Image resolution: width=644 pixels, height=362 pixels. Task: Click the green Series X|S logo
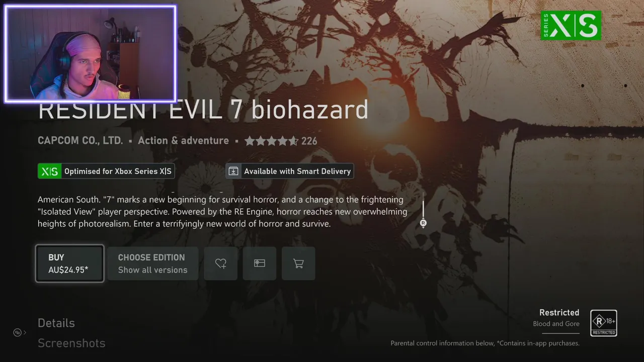tap(571, 25)
